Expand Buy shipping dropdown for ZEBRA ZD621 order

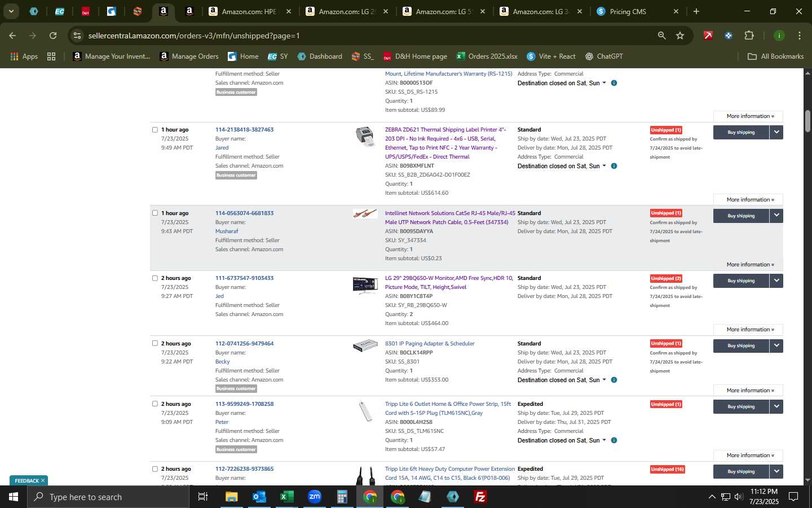point(776,132)
